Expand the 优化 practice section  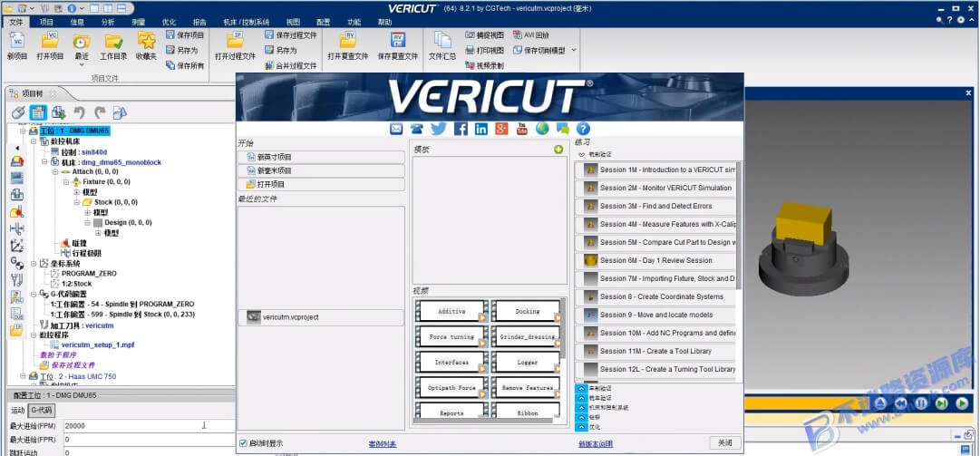click(x=580, y=427)
